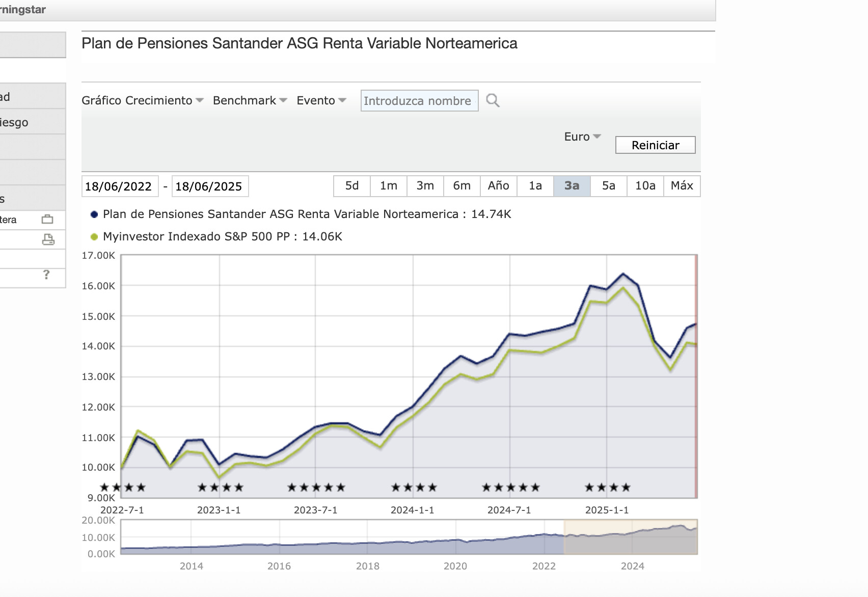
Task: Choose the 5a time range
Action: [609, 186]
